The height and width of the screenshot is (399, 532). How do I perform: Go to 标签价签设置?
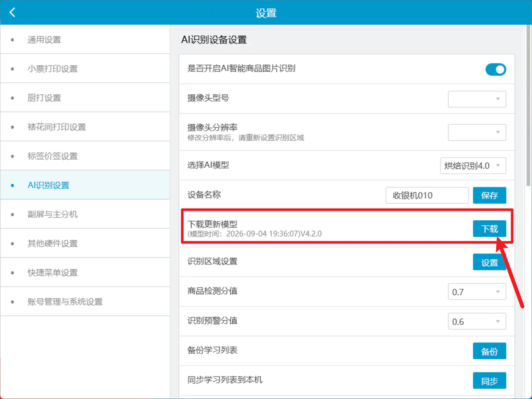pos(85,156)
